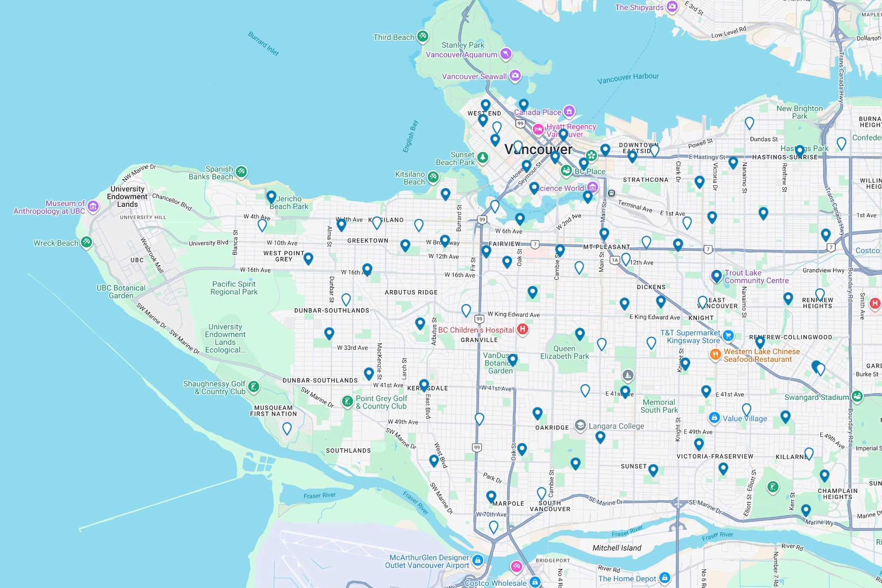This screenshot has height=588, width=882.
Task: Click Western Lake Chinese Seafood Restaurant icon
Action: pos(715,355)
